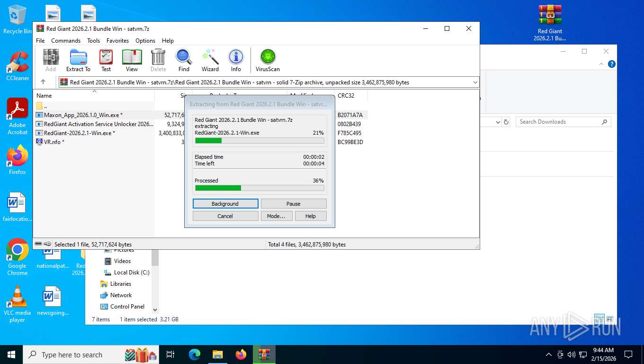Open the Help menu
This screenshot has height=364, width=644.
pos(168,41)
